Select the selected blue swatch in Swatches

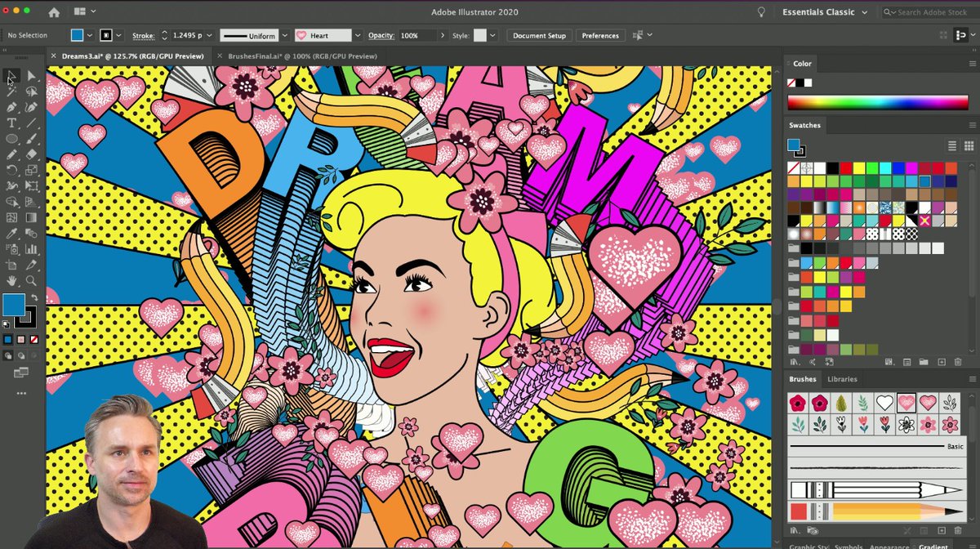(924, 181)
